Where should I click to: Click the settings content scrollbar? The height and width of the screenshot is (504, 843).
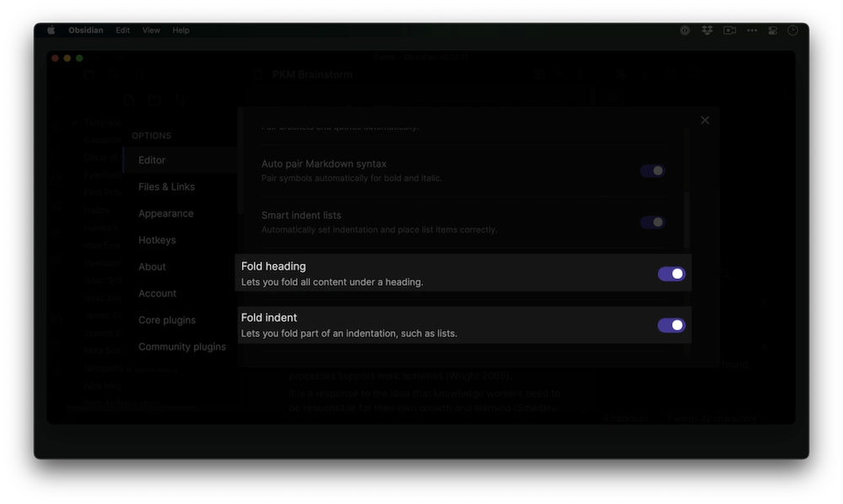[x=686, y=220]
